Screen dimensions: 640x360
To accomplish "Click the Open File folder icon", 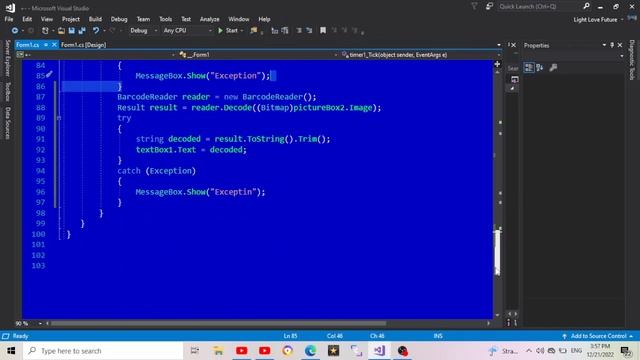I will pyautogui.click(x=61, y=31).
